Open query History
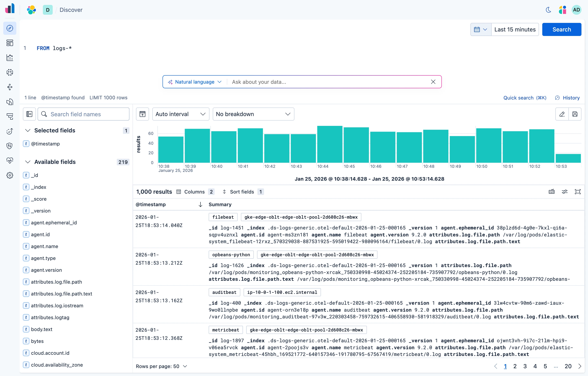The height and width of the screenshot is (376, 588). coord(568,98)
